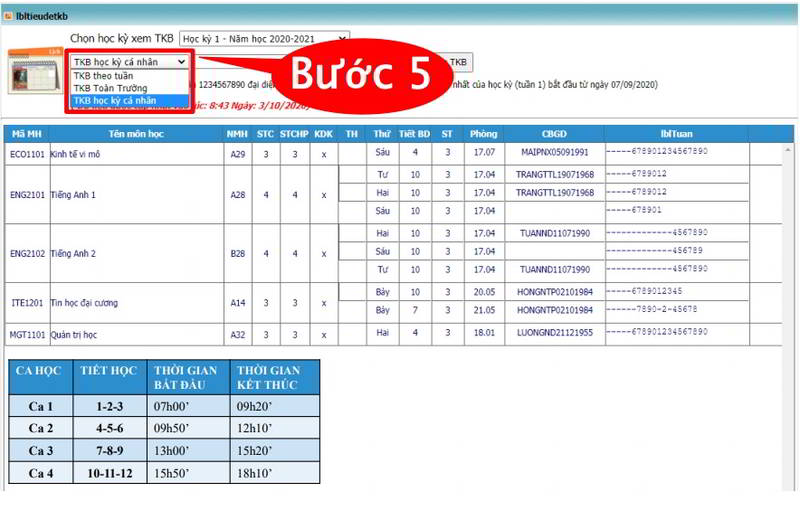Click lecturer code MAIPNX05091991
The width and height of the screenshot is (800, 520).
555,153
